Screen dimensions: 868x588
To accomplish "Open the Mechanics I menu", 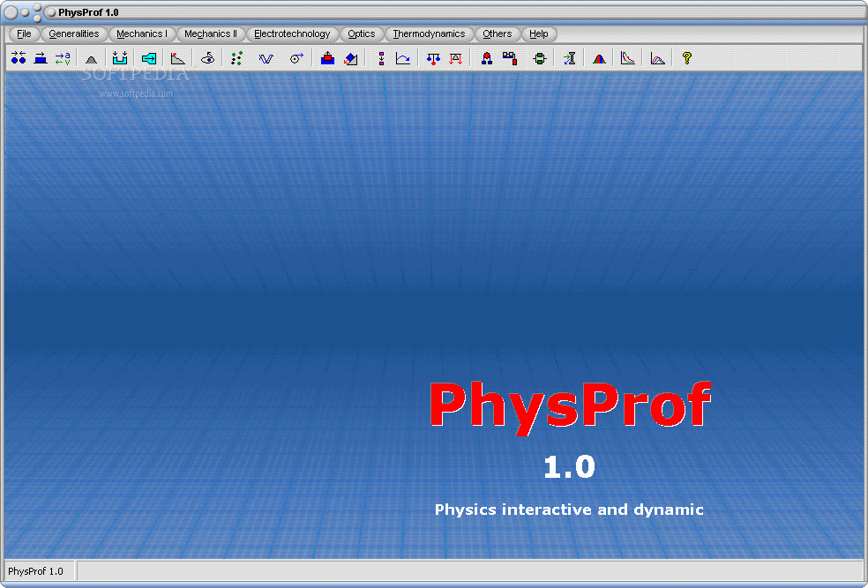I will 142,33.
